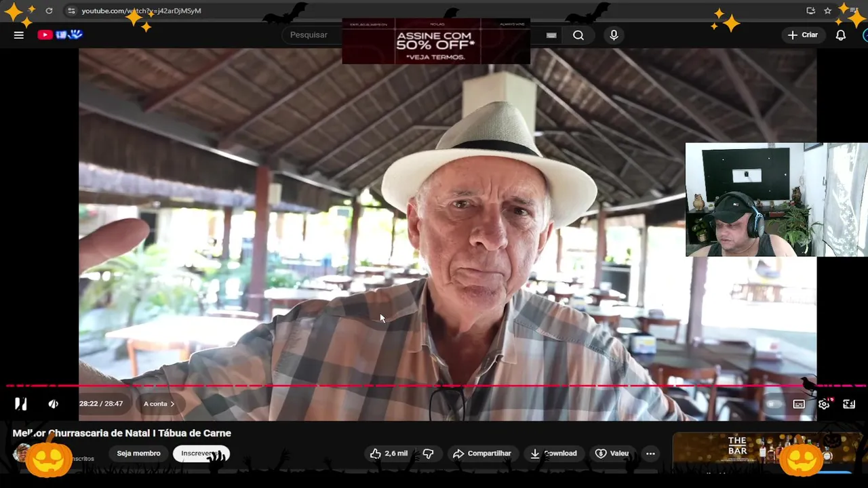This screenshot has width=868, height=488.
Task: Dislike the video thumbs-down
Action: click(428, 453)
